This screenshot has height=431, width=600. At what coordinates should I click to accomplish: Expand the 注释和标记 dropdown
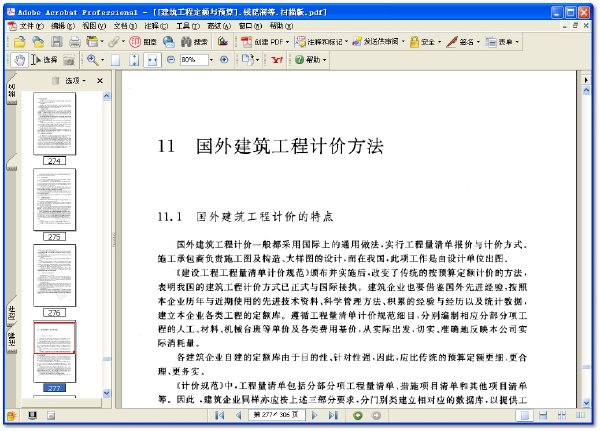pyautogui.click(x=346, y=41)
